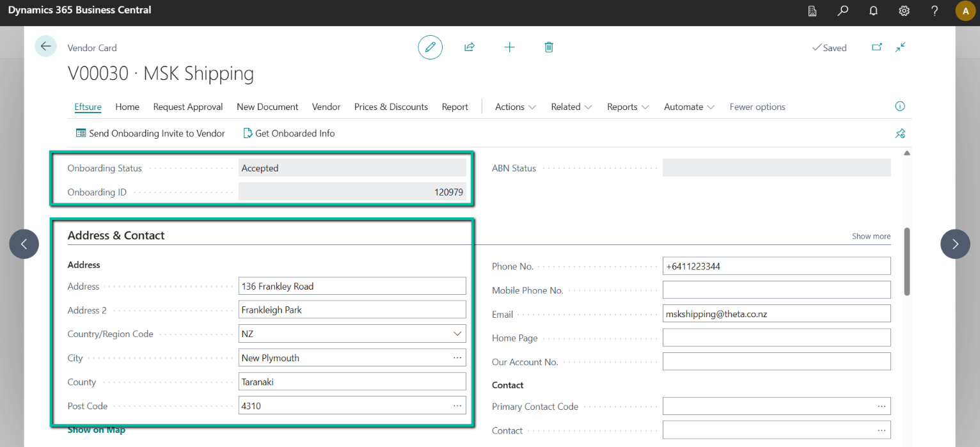
Task: Click Get Onboarded Info action
Action: pyautogui.click(x=289, y=134)
